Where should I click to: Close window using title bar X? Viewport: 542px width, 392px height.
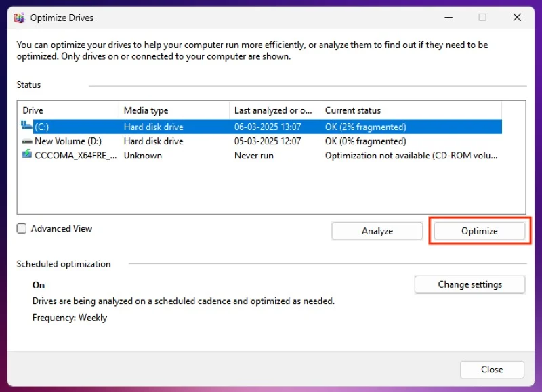click(518, 18)
